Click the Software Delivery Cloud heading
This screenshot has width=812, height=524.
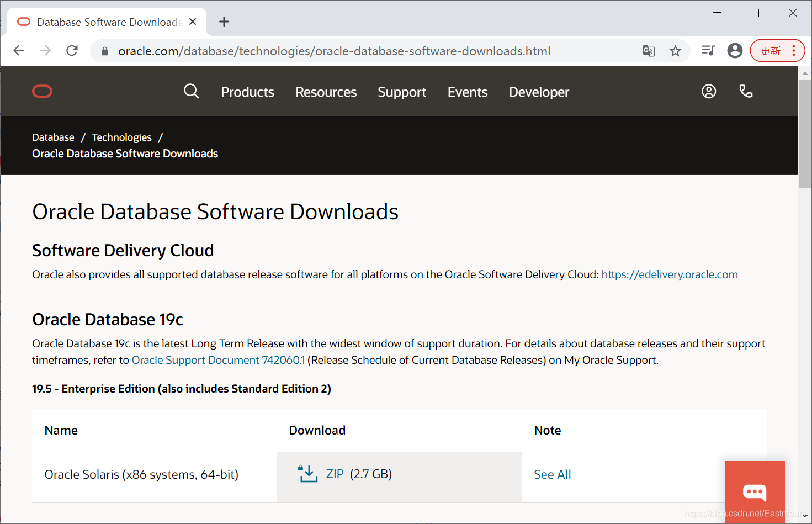click(x=123, y=251)
